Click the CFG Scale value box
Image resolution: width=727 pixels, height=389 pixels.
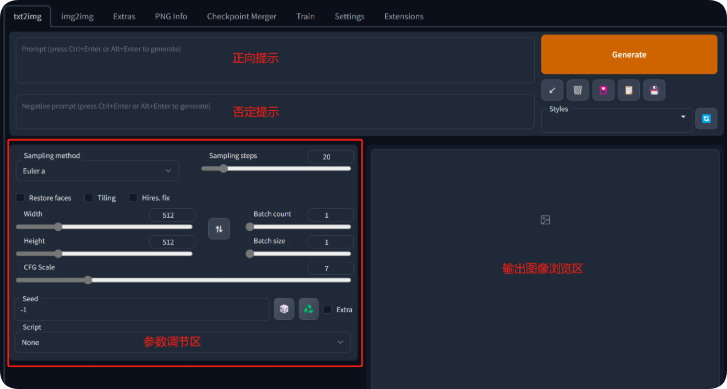pos(330,268)
